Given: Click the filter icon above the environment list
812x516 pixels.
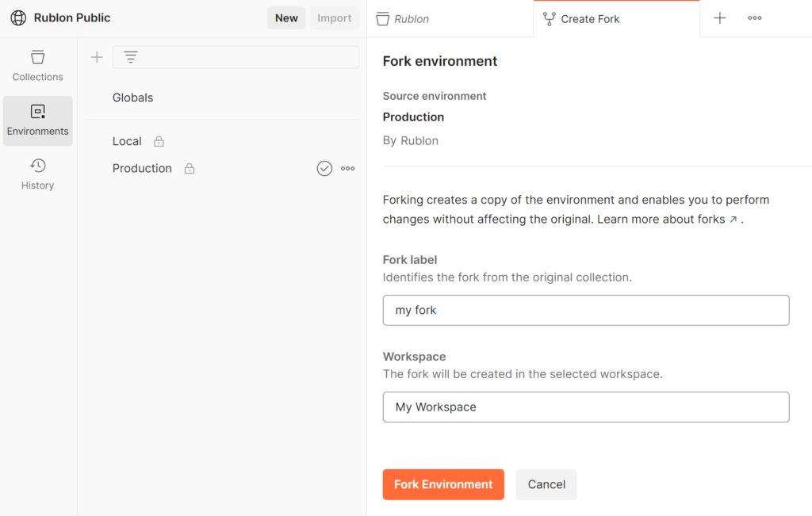Looking at the screenshot, I should coord(129,57).
